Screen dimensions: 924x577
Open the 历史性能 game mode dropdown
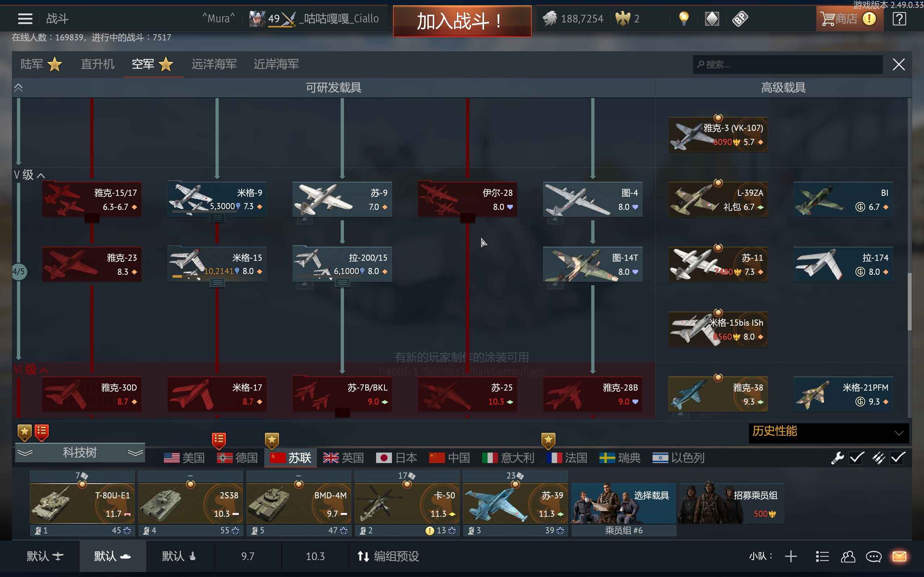828,432
